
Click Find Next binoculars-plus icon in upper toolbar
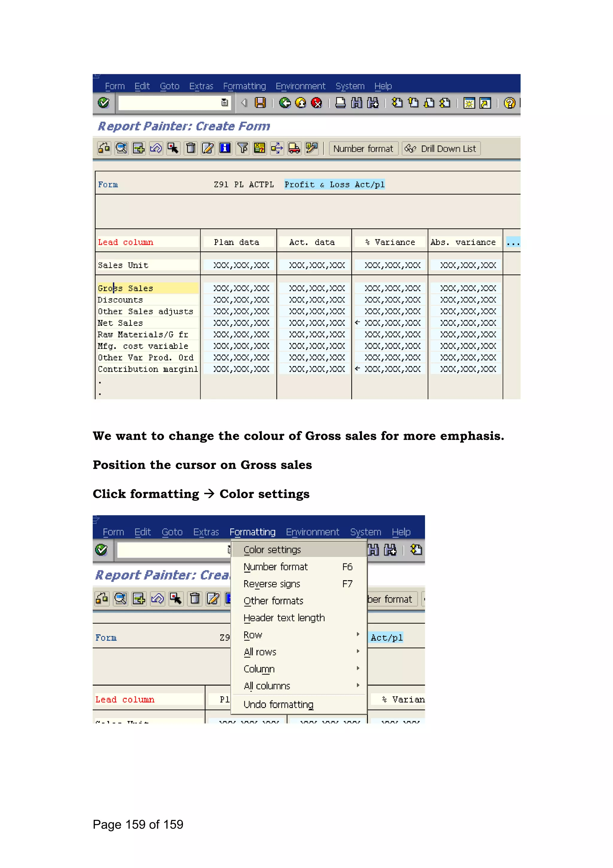point(373,103)
